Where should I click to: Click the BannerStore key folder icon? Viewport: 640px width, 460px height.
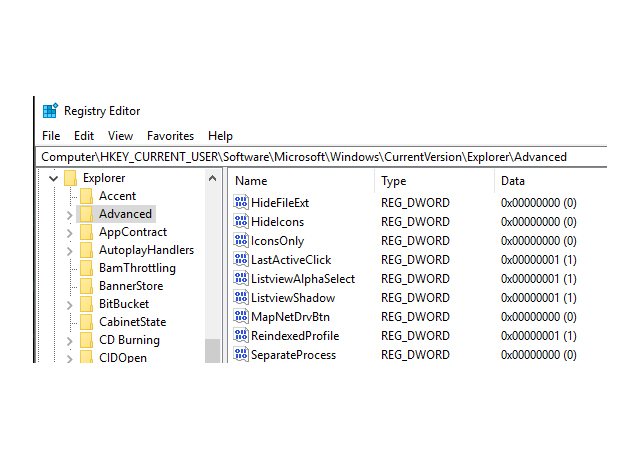[x=87, y=286]
